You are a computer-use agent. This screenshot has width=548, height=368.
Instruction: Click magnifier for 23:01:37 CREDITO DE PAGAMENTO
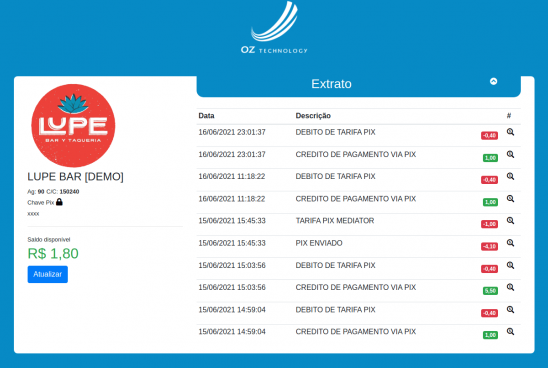[510, 154]
